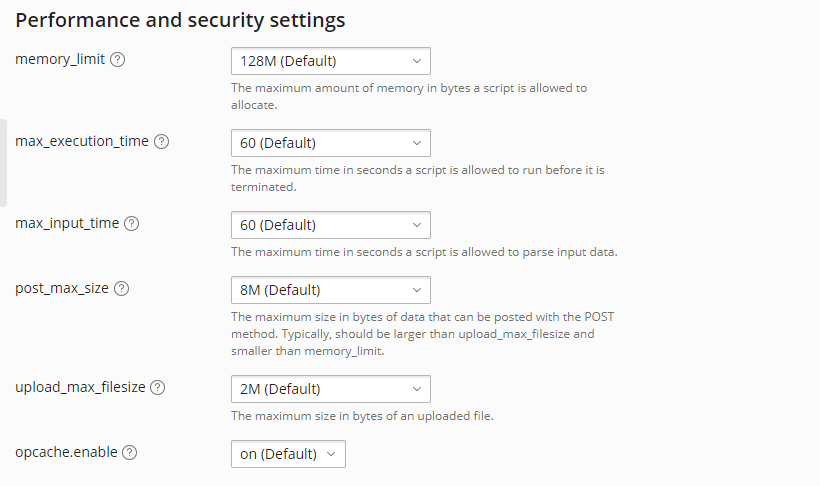The height and width of the screenshot is (486, 820).
Task: Click the help icon next to memory_limit
Action: point(118,59)
